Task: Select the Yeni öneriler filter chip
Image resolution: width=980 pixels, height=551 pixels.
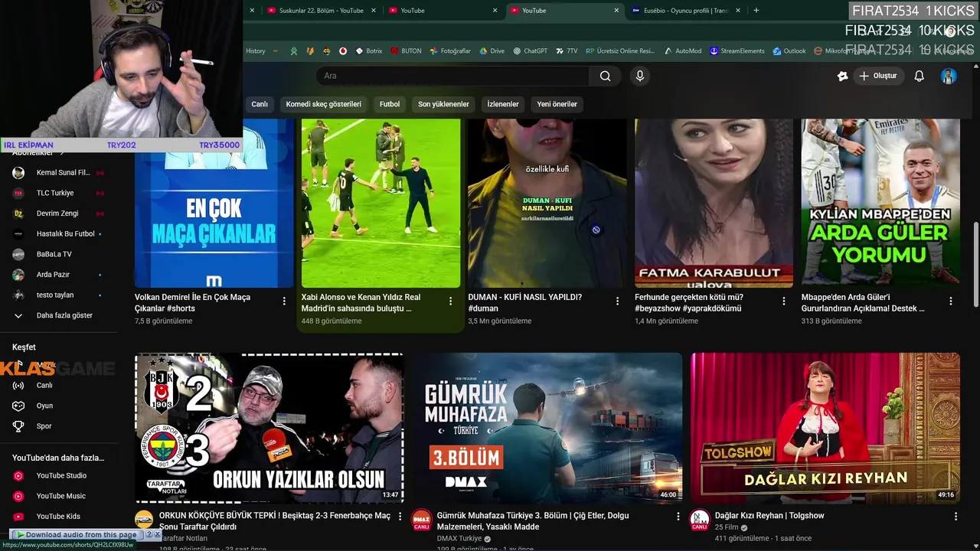Action: pyautogui.click(x=557, y=104)
